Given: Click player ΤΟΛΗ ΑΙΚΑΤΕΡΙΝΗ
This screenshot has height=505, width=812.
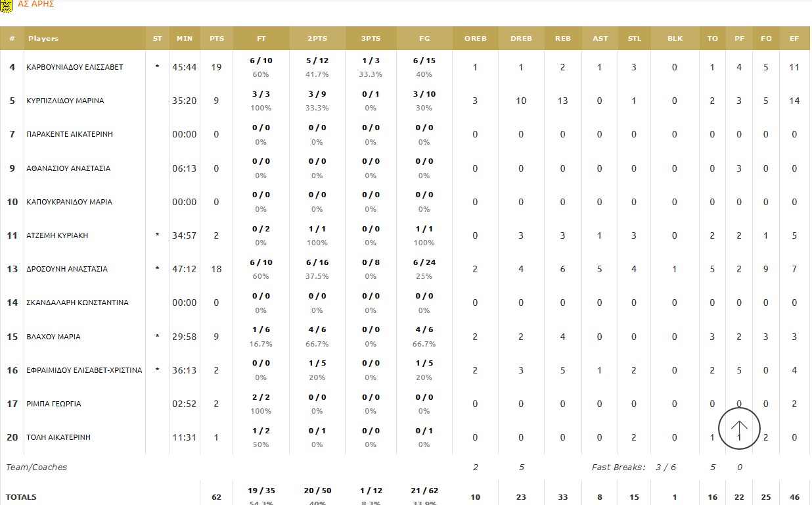Looking at the screenshot, I should pos(58,437).
